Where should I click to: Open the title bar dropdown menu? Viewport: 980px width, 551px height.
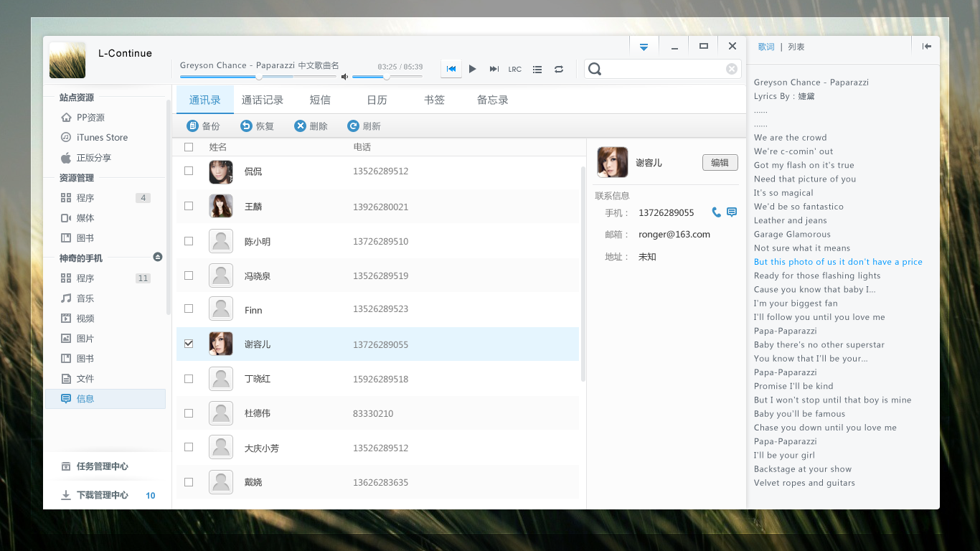pos(644,47)
